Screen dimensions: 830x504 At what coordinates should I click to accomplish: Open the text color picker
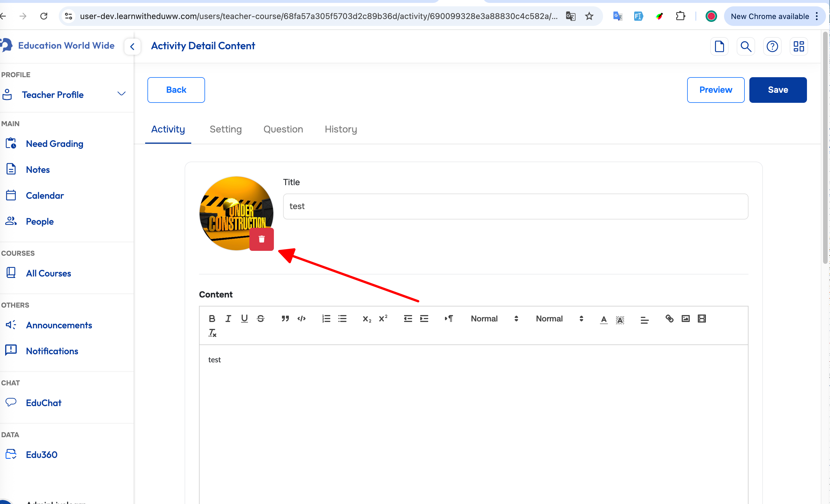tap(604, 319)
